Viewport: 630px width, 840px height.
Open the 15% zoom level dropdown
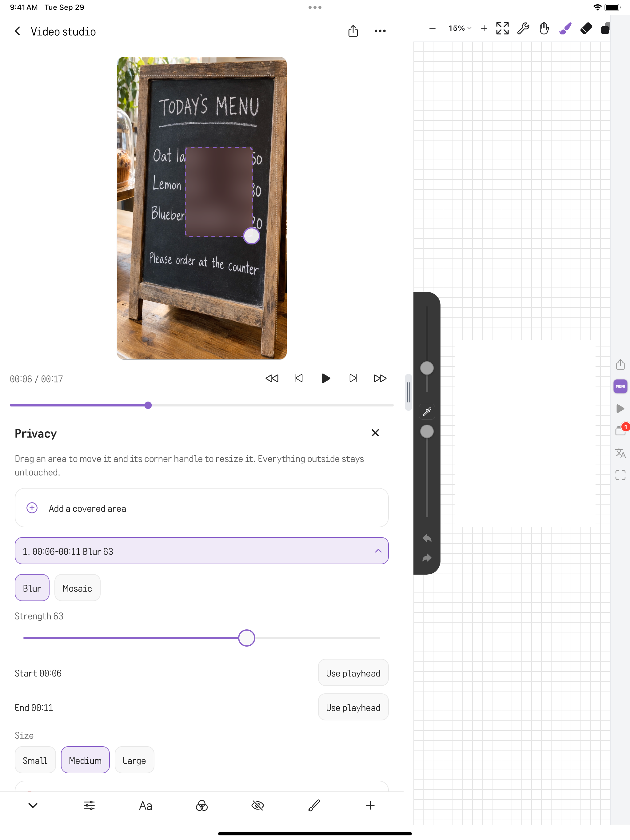point(460,29)
